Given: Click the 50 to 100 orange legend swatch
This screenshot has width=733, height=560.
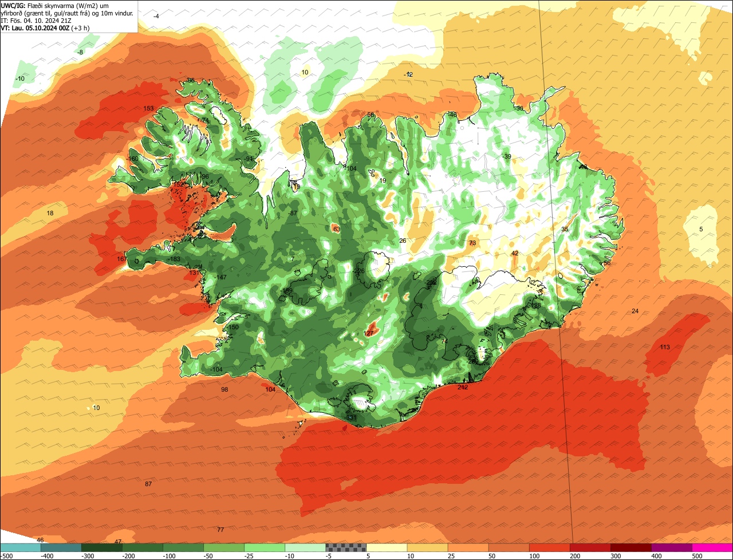Looking at the screenshot, I should point(509,548).
